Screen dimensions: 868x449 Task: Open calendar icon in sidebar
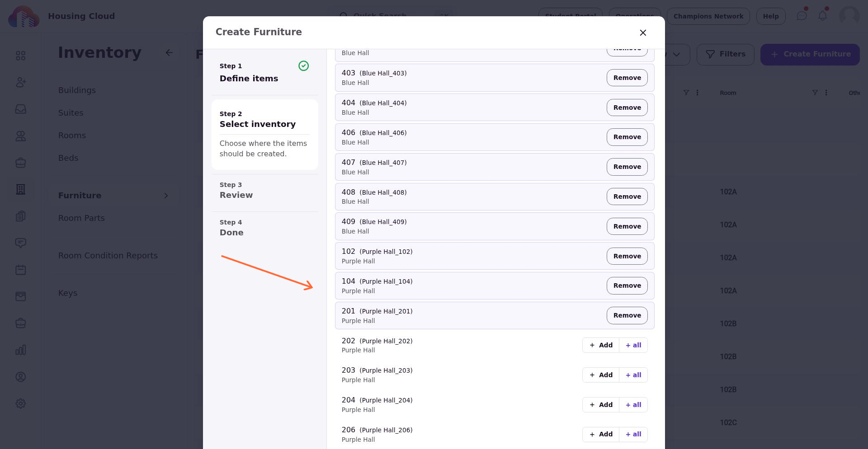[x=20, y=270]
